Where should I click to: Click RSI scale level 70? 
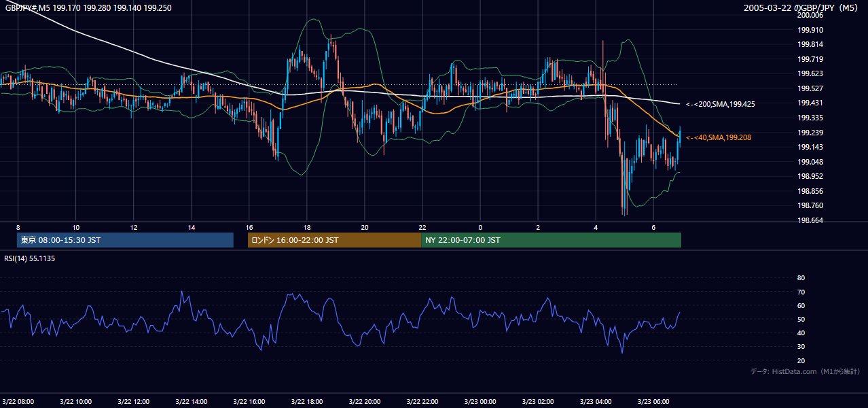[801, 292]
